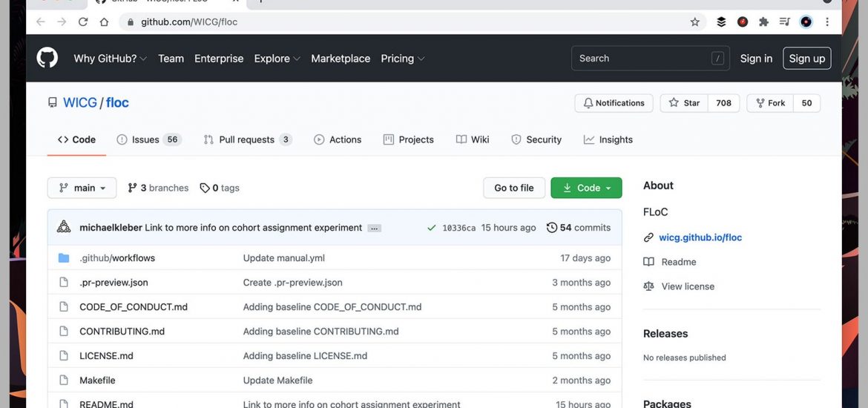This screenshot has height=408, width=868.
Task: Click the repository book icon beside WICG
Action: [53, 102]
